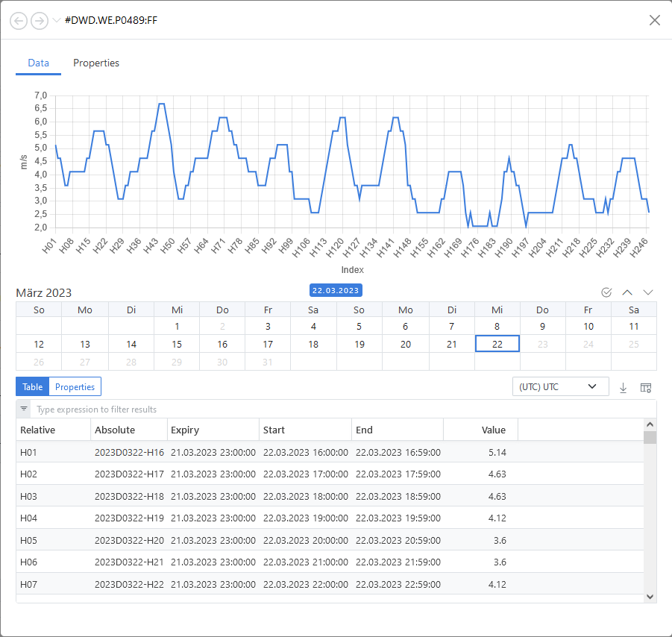
Task: Close the #DWD.WE.P0489:FF dialog
Action: point(654,20)
